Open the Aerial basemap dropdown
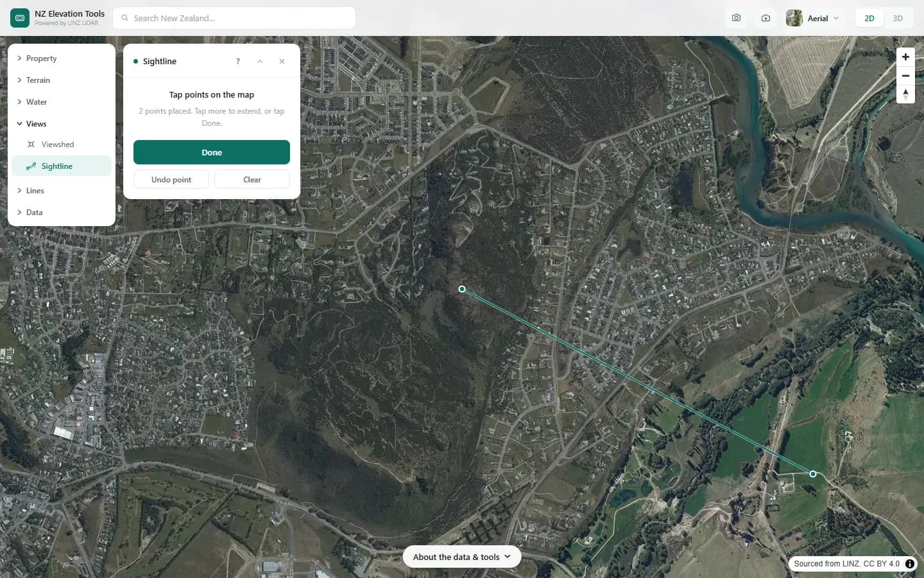924x578 pixels. click(x=814, y=18)
